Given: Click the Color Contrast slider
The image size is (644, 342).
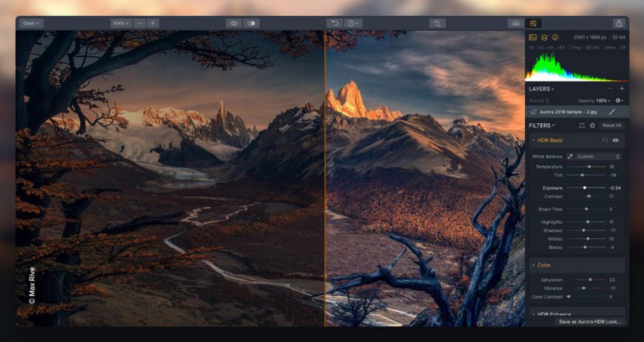Looking at the screenshot, I should click(585, 296).
